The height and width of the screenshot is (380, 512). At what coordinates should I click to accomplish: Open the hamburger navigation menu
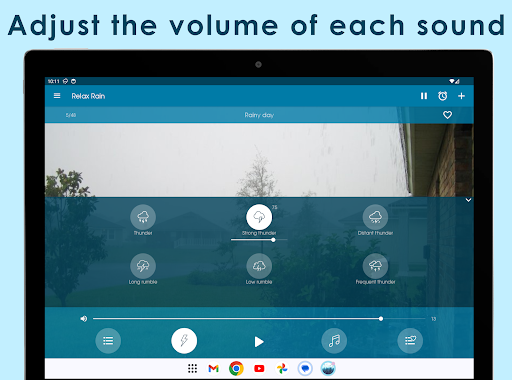pyautogui.click(x=57, y=96)
